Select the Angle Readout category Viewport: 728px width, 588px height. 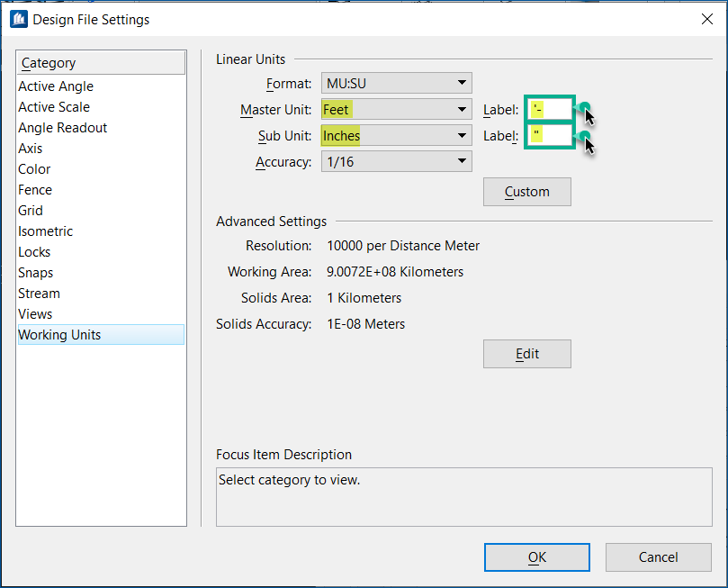pyautogui.click(x=101, y=128)
